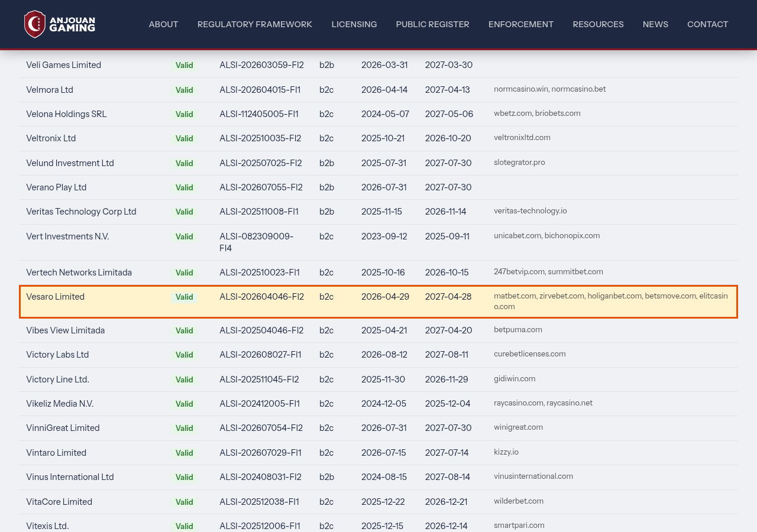Image resolution: width=757 pixels, height=532 pixels.
Task: Select licence number ALSI-082309009-FI4
Action: 257,242
